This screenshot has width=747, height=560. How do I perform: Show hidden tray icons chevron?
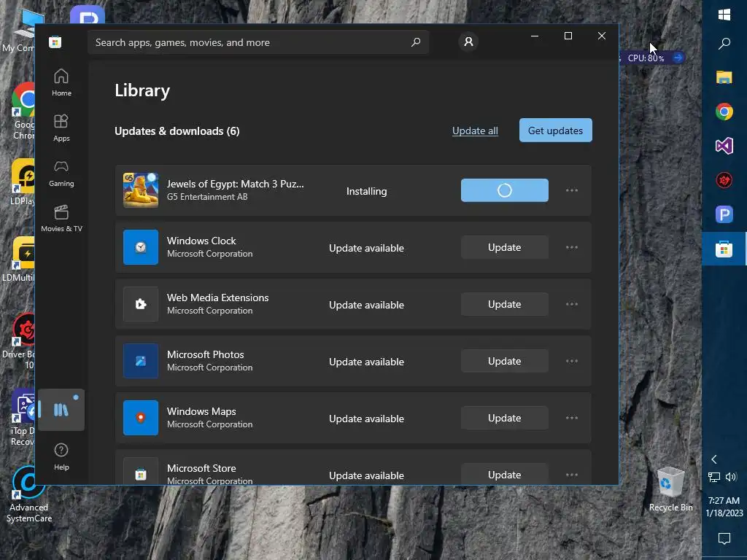pos(713,459)
